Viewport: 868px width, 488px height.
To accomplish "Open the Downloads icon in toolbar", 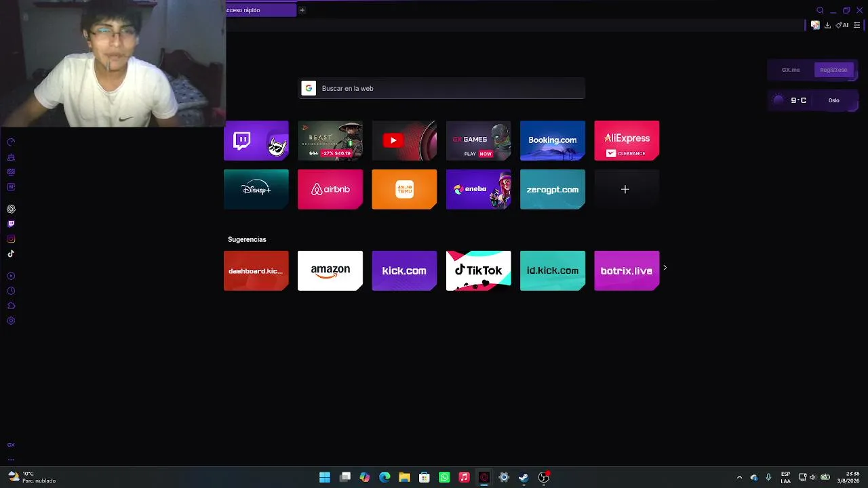I will click(827, 25).
